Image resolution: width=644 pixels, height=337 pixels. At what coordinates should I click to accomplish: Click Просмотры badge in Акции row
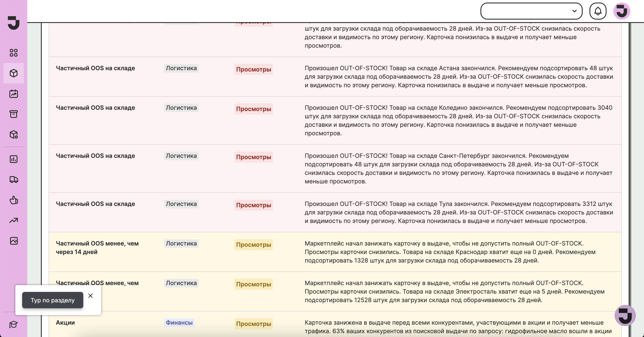point(253,324)
